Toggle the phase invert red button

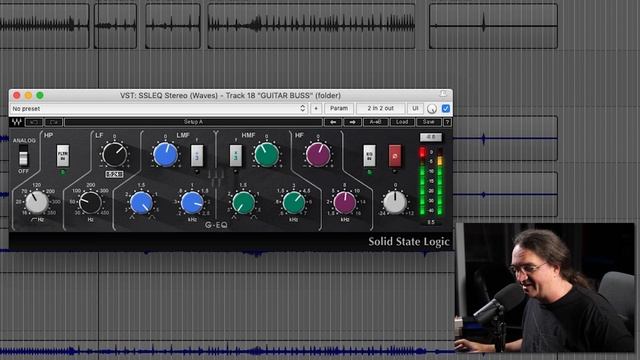tap(395, 156)
